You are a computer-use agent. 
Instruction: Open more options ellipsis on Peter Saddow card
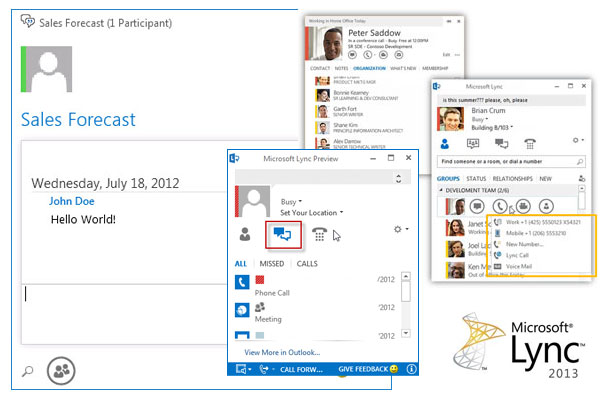pyautogui.click(x=457, y=55)
